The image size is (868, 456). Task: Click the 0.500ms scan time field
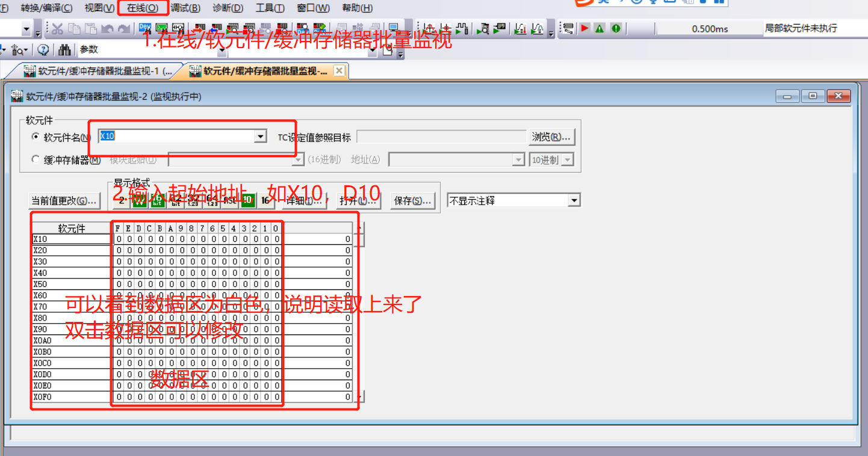pos(710,29)
